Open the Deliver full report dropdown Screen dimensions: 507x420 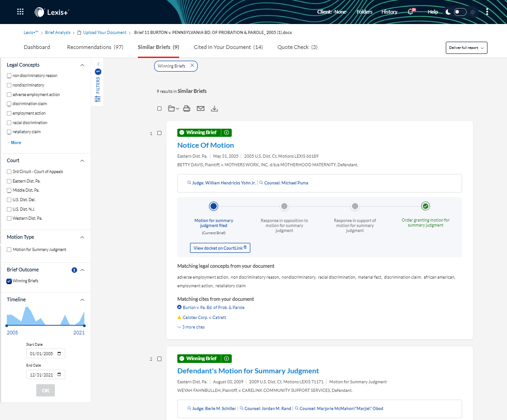(x=466, y=48)
